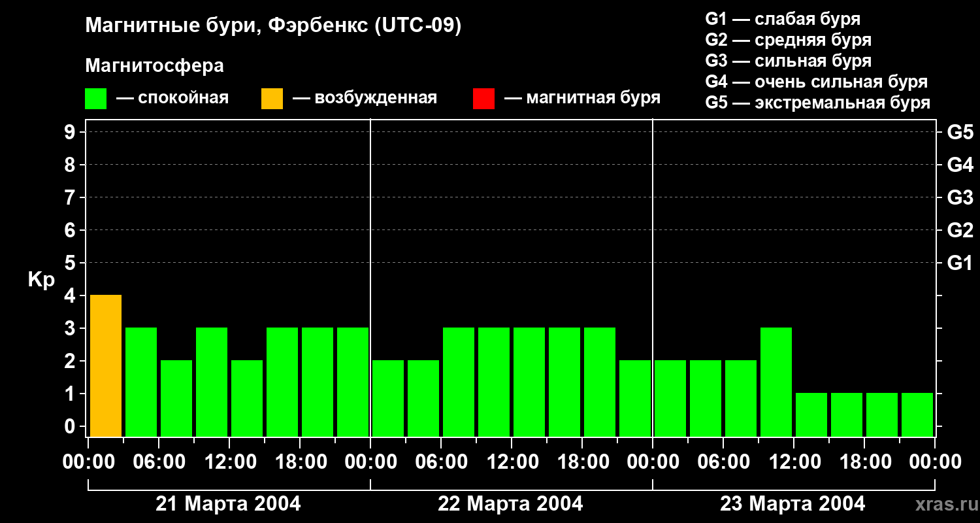Click 'G1 — слабая буря' legend line
Image resolution: width=980 pixels, height=523 pixels.
coord(783,19)
